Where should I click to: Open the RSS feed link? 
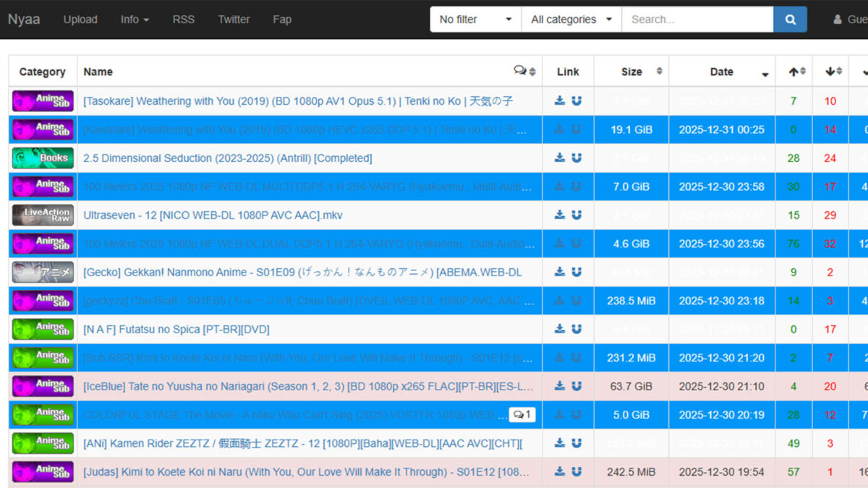tap(184, 20)
